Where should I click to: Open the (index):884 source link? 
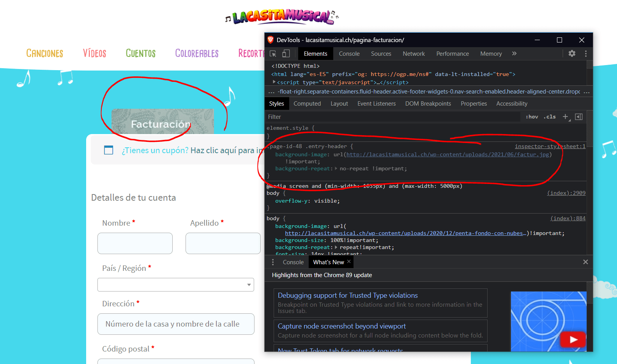(x=568, y=219)
